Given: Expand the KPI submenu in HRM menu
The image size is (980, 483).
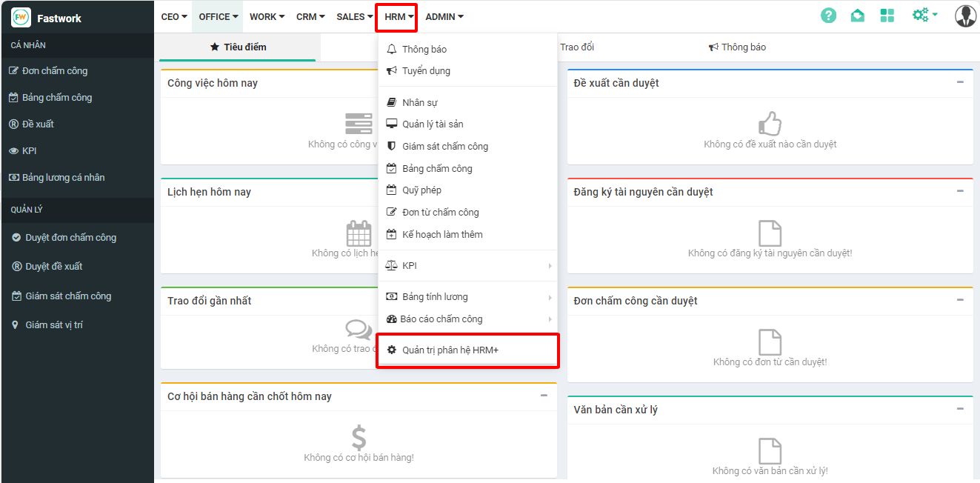Looking at the screenshot, I should pyautogui.click(x=467, y=266).
